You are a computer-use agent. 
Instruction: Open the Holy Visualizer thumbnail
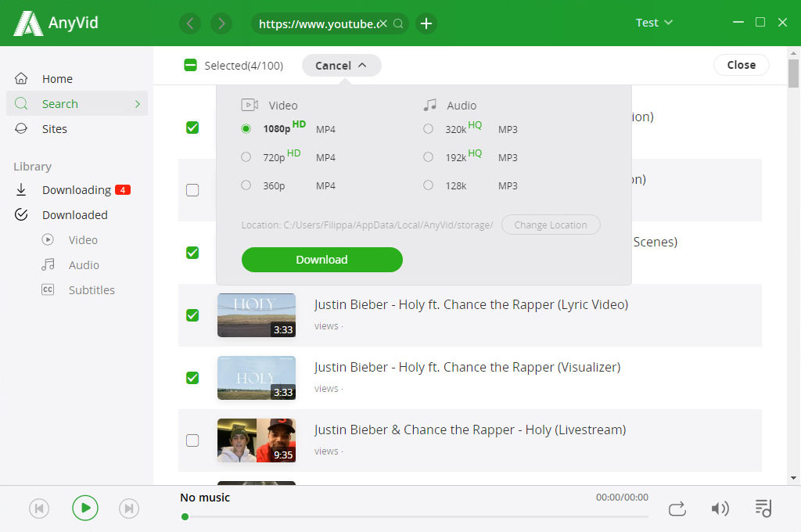click(257, 378)
